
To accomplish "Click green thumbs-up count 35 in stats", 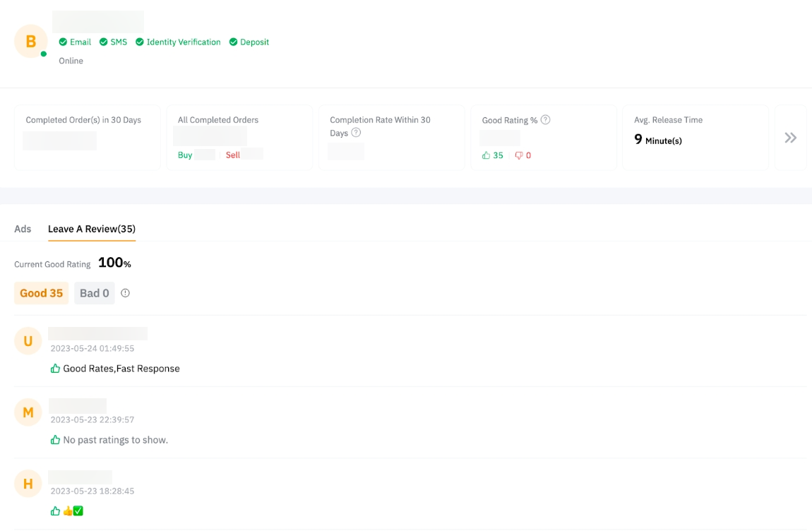I will point(493,155).
